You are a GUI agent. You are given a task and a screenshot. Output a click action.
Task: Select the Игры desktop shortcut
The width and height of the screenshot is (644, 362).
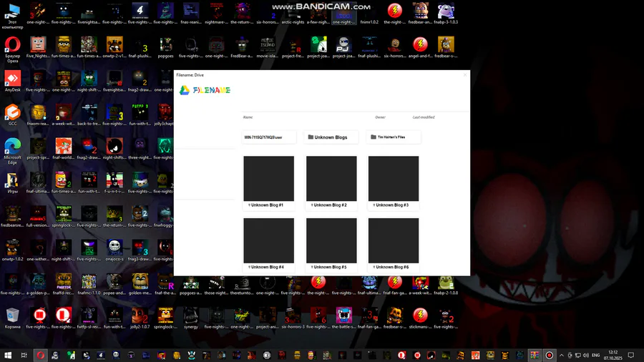[x=12, y=182]
